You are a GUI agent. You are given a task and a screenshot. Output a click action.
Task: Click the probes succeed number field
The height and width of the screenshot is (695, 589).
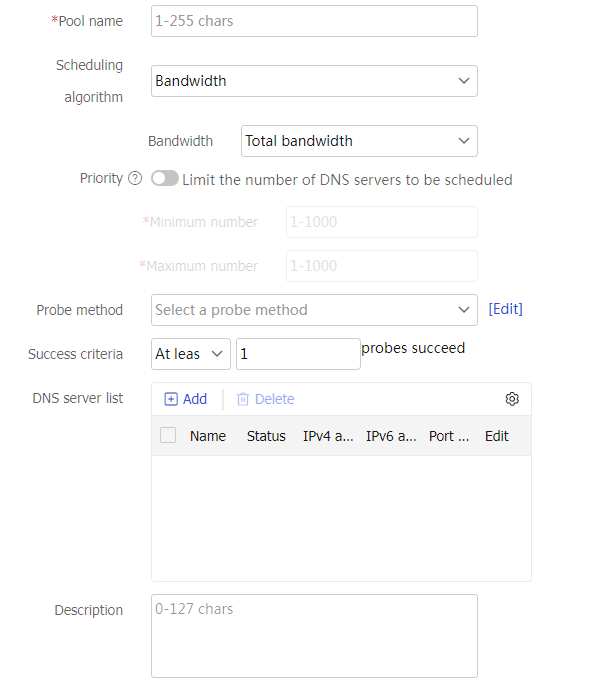click(x=298, y=354)
